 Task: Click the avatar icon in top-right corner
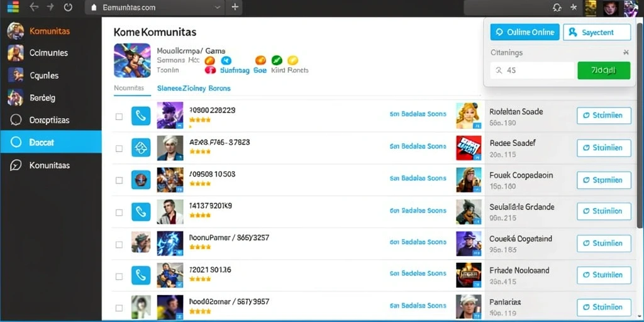pos(631,8)
